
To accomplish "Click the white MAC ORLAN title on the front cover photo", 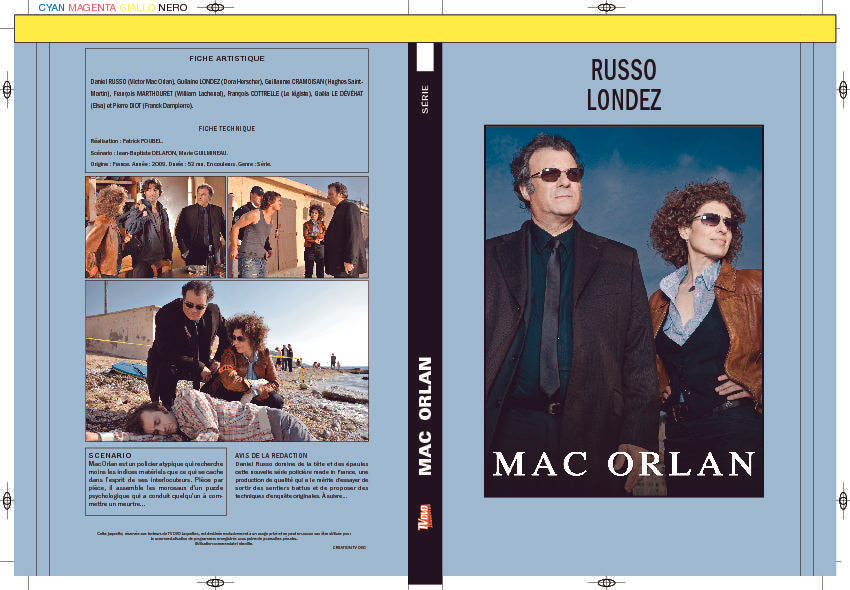I will pos(623,464).
